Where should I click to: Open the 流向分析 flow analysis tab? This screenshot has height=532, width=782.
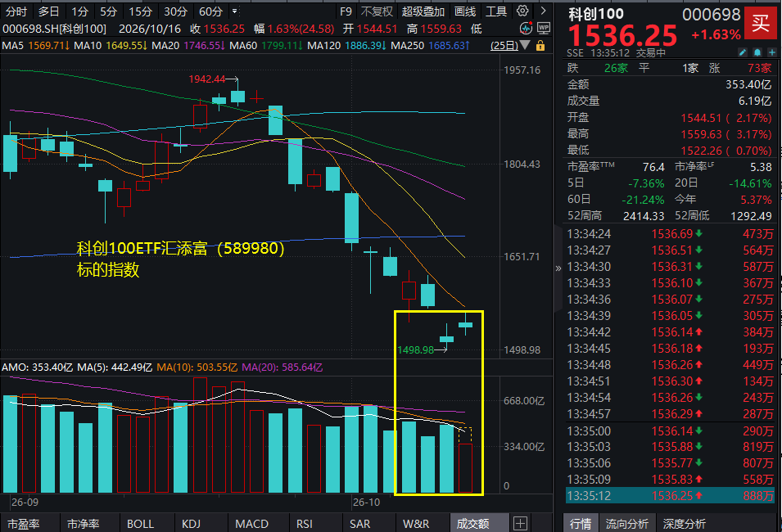point(627,524)
